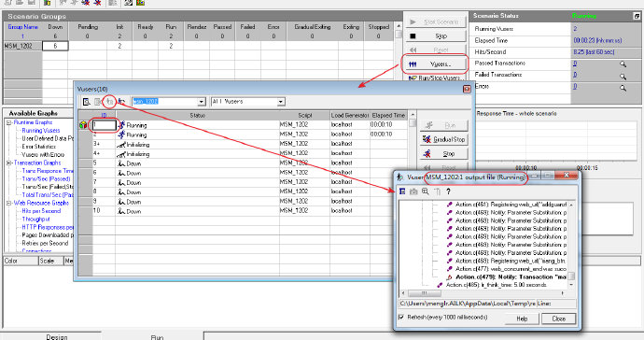Click Show Vuser Log icon in Vusers toolbar
This screenshot has height=340, width=644.
coord(109,102)
